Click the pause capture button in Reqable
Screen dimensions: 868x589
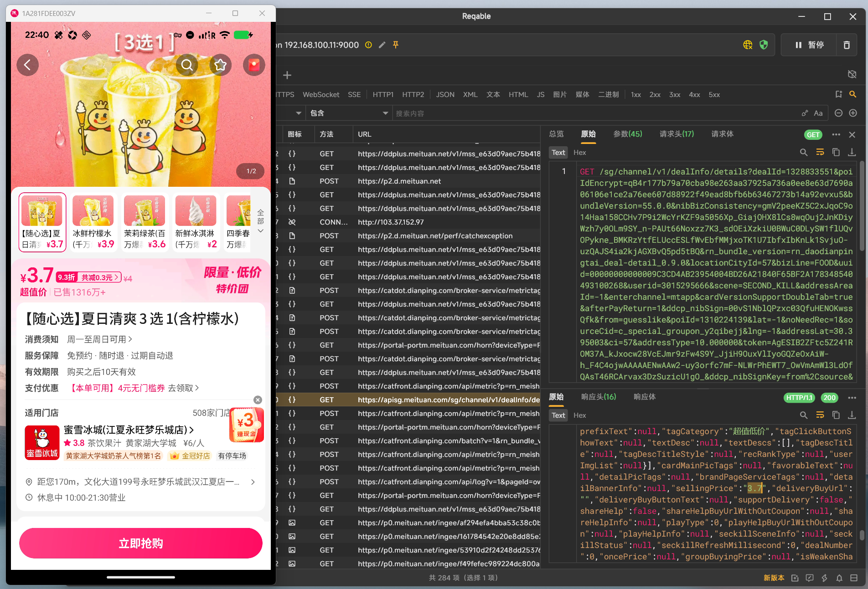click(809, 45)
